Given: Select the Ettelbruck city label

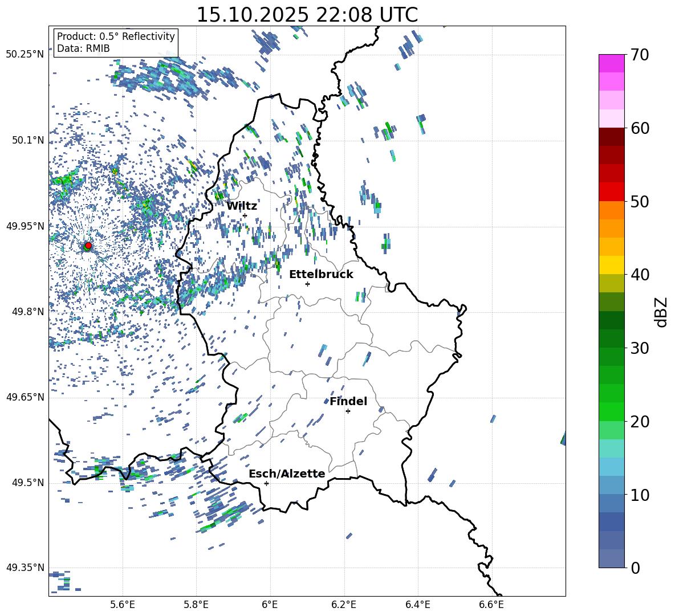Looking at the screenshot, I should (321, 274).
